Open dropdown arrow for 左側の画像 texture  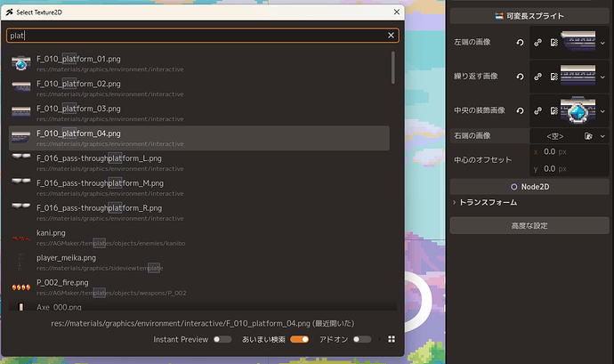click(602, 43)
